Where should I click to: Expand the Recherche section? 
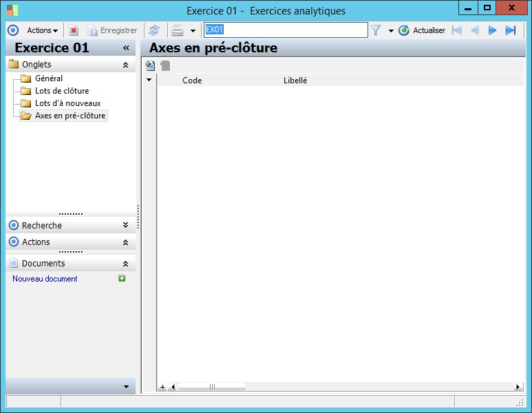(x=125, y=225)
